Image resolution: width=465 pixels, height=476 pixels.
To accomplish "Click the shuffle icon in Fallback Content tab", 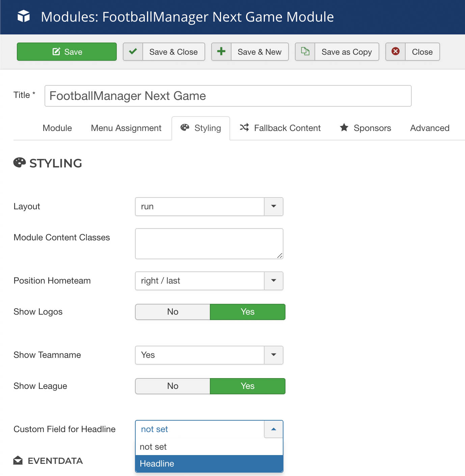I will click(244, 128).
